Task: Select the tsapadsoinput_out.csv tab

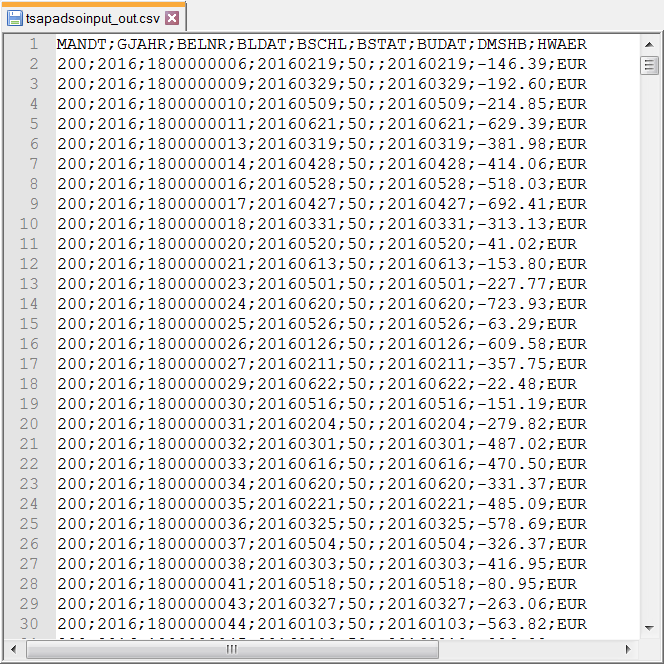Action: click(93, 17)
